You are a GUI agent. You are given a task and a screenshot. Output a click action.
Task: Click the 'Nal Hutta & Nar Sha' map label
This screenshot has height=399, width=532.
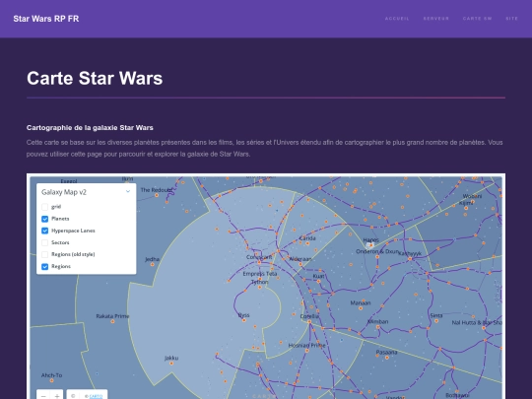click(477, 323)
